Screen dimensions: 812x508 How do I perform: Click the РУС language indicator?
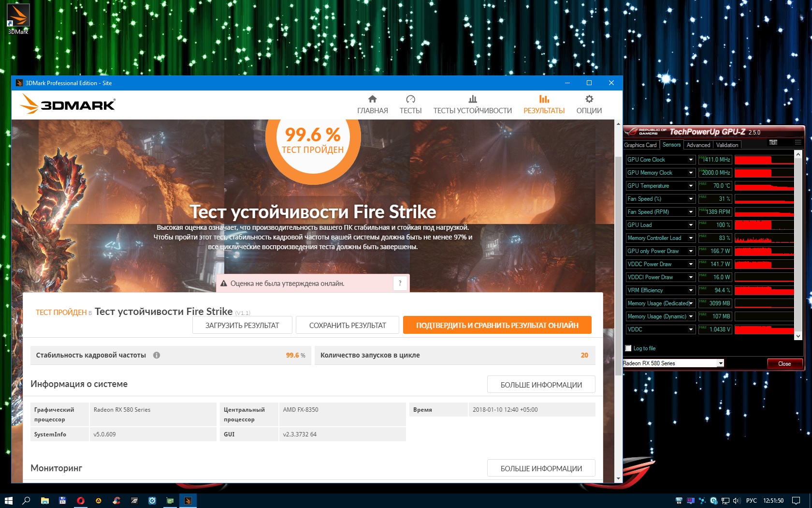coord(751,501)
